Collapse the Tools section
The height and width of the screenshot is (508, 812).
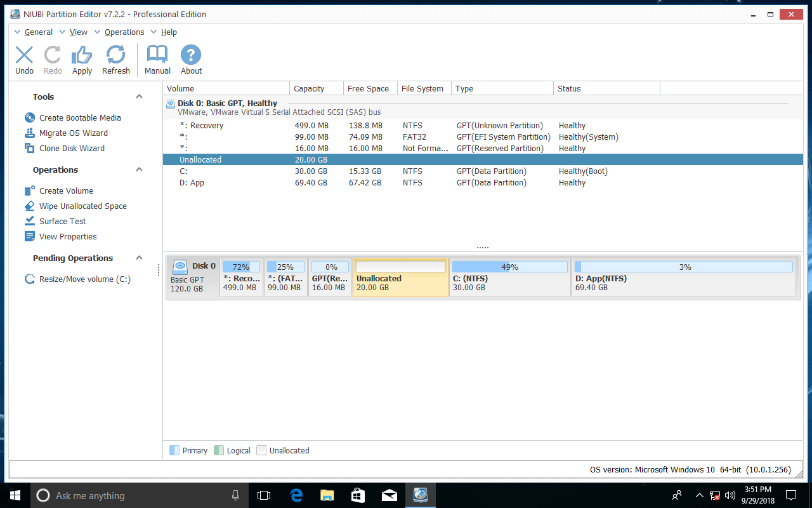(139, 97)
